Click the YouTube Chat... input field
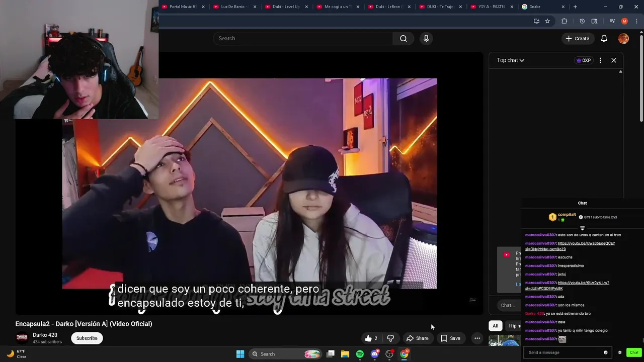The image size is (644, 362). pos(508,305)
